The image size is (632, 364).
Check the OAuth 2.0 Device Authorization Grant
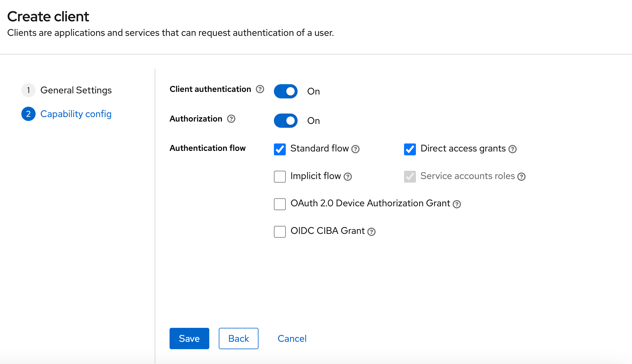click(280, 204)
